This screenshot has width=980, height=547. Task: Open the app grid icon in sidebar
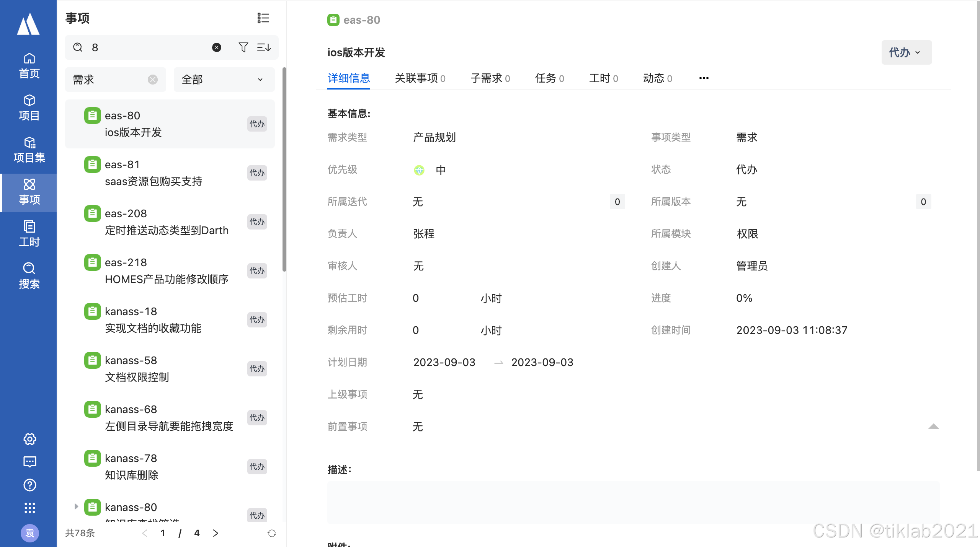click(29, 508)
